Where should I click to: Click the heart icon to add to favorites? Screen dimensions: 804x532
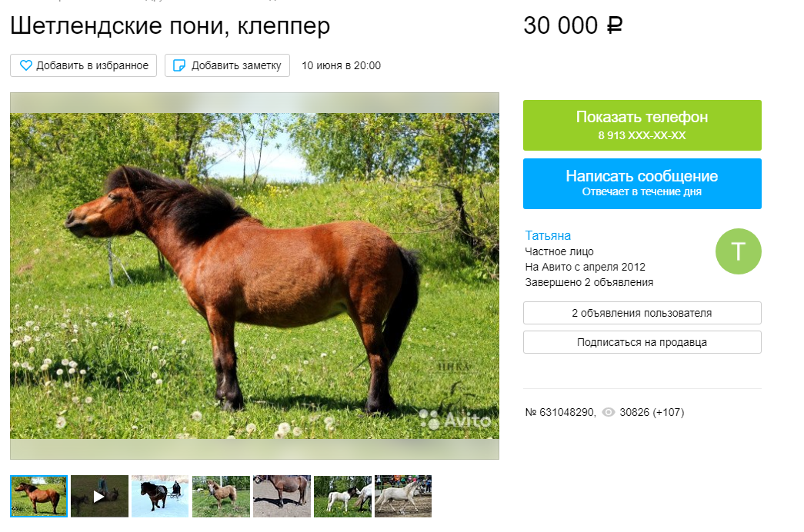coord(25,65)
